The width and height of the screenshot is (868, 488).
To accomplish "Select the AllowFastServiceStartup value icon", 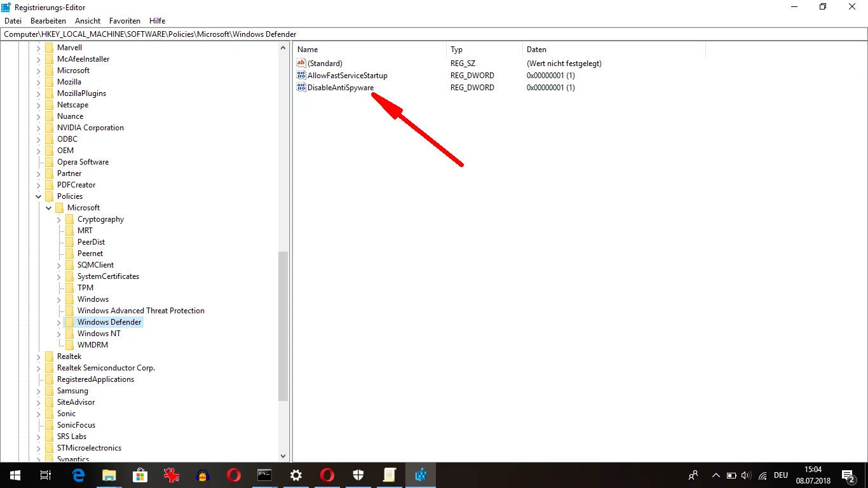I will pos(302,75).
